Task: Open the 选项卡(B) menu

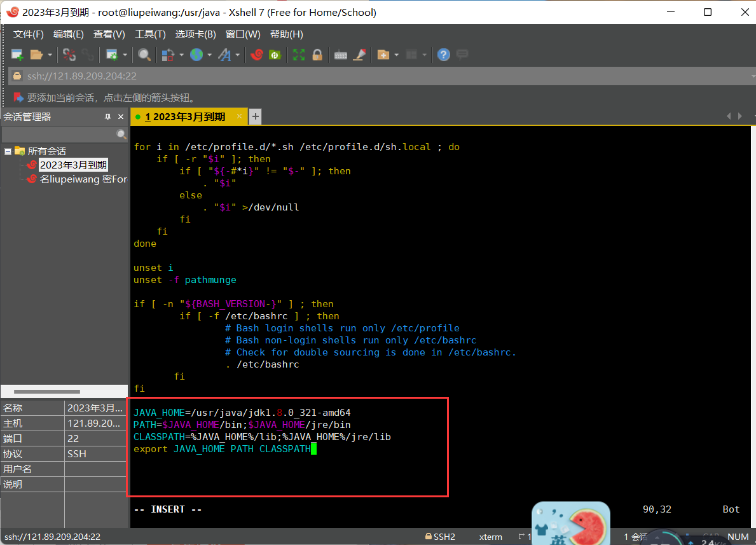Action: pyautogui.click(x=195, y=34)
